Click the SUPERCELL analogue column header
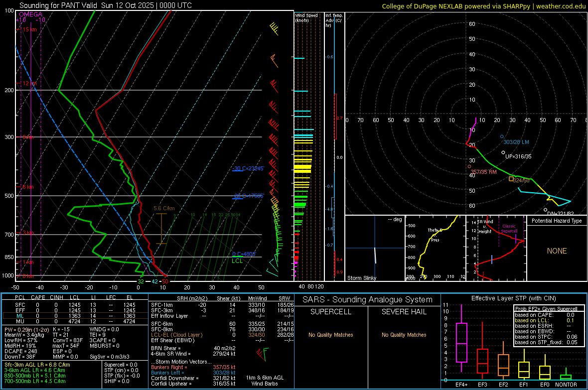Screen dimensions: 588x390 (x=331, y=312)
